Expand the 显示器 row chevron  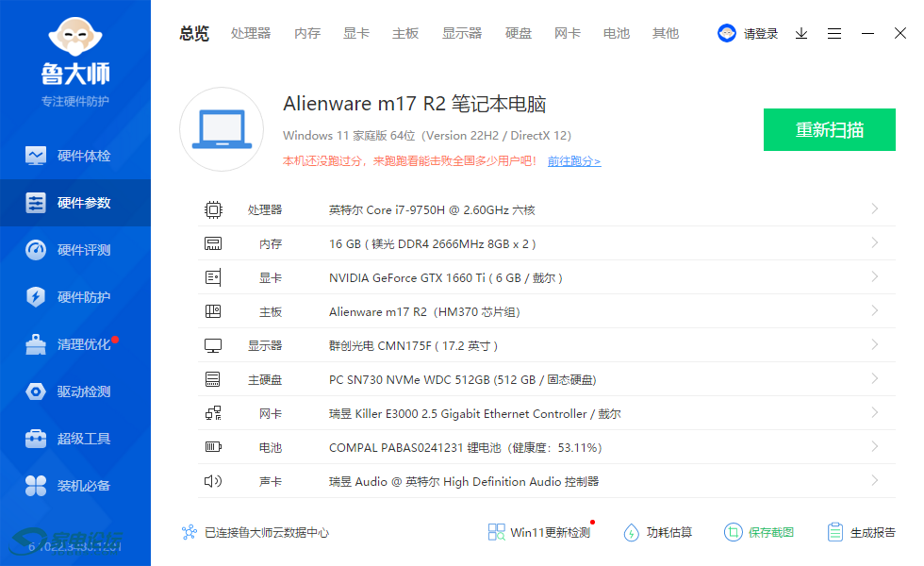(x=875, y=344)
